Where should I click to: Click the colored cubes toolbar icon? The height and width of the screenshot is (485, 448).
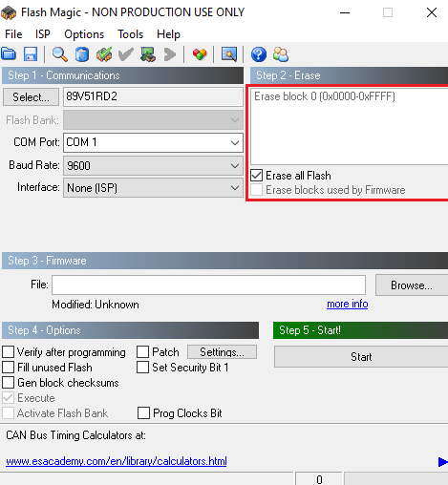[200, 54]
